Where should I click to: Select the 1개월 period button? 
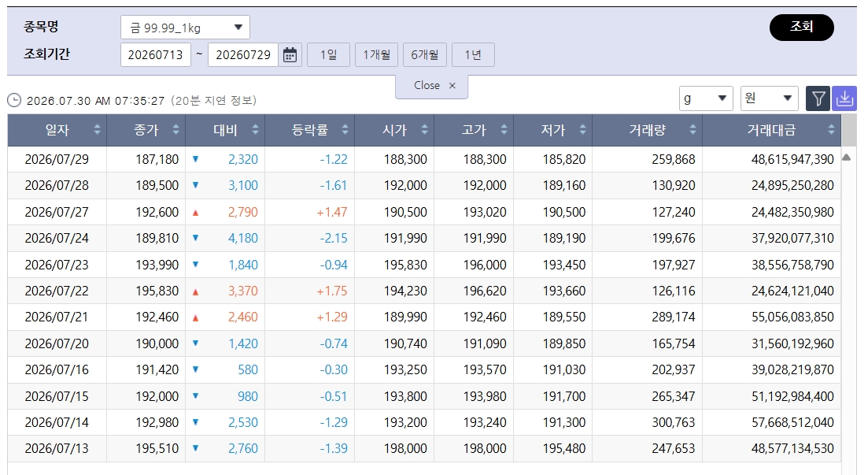click(376, 55)
